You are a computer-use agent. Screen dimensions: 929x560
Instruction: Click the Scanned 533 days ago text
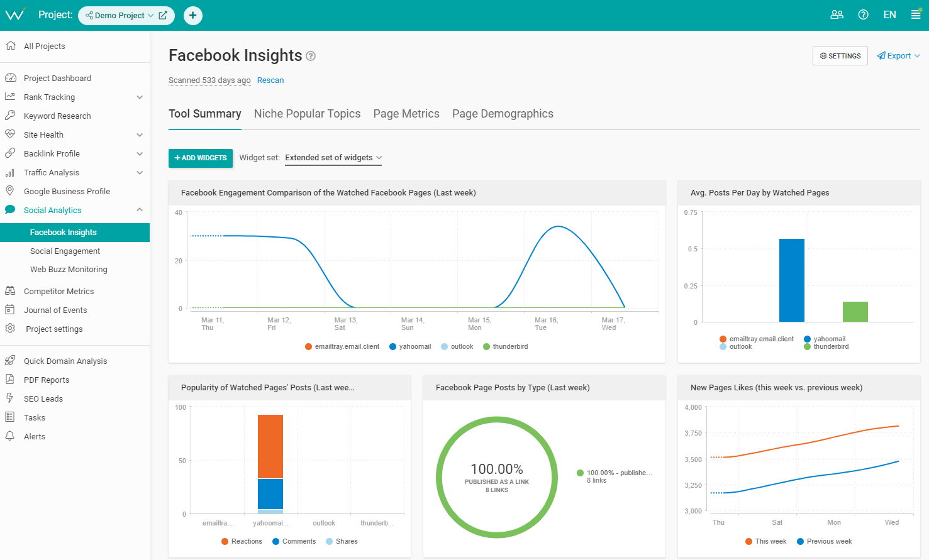[x=209, y=80]
